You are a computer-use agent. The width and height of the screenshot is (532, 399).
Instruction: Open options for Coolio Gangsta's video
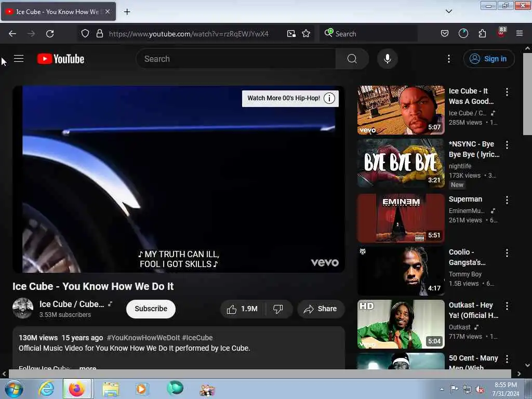click(x=507, y=253)
